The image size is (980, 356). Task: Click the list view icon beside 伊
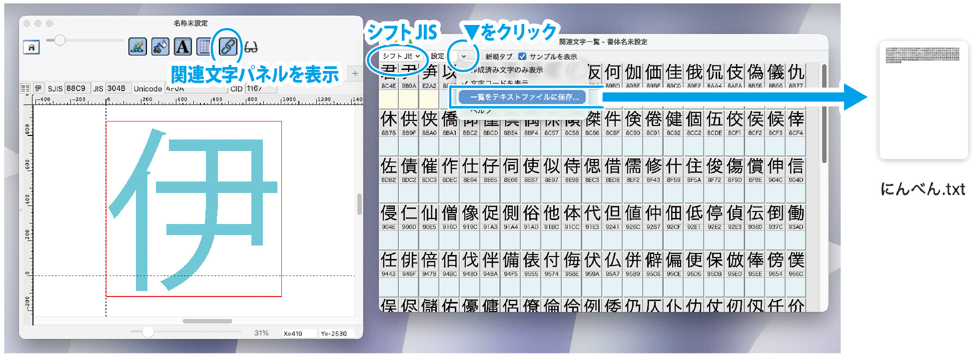coord(25,88)
